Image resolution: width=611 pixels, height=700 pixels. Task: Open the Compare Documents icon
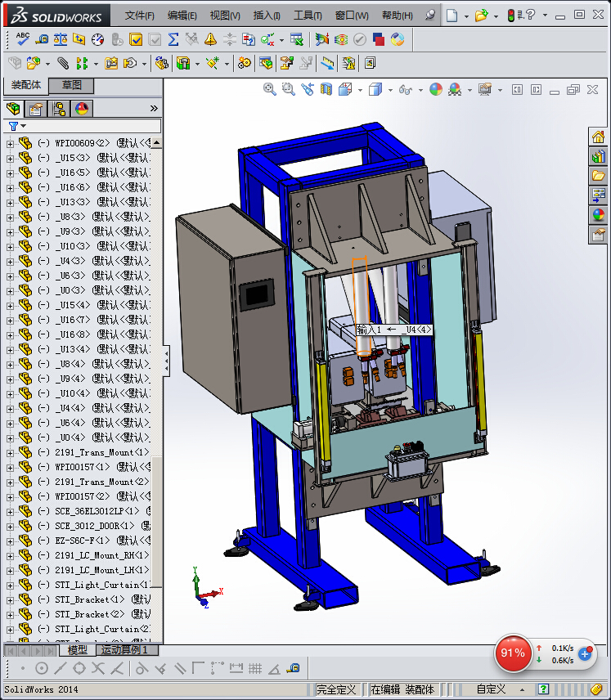[249, 40]
